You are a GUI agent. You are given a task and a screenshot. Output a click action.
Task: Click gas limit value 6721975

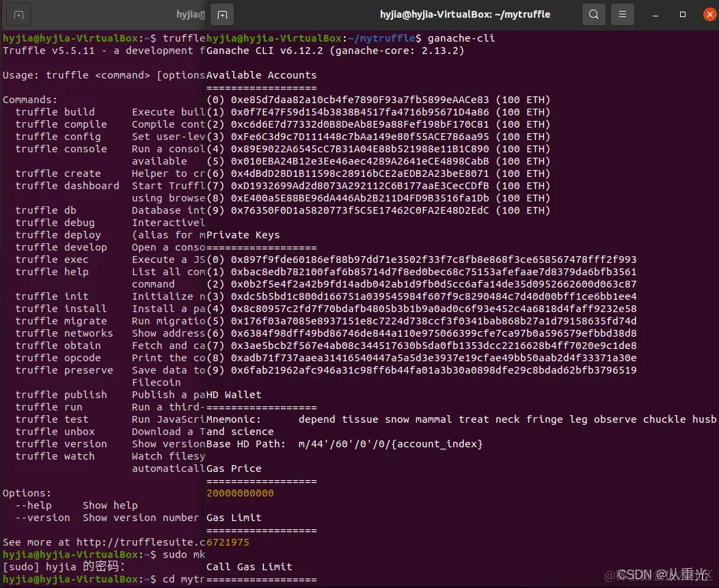tap(228, 542)
